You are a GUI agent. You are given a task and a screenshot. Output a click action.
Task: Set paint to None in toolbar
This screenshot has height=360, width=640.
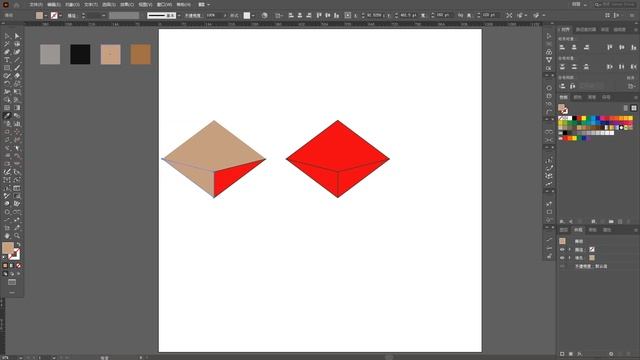coord(18,266)
